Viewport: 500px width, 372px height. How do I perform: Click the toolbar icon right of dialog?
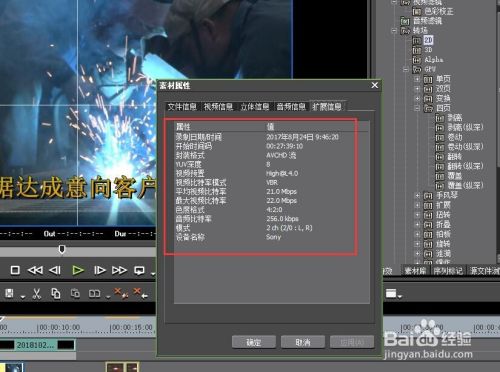pyautogui.click(x=391, y=293)
